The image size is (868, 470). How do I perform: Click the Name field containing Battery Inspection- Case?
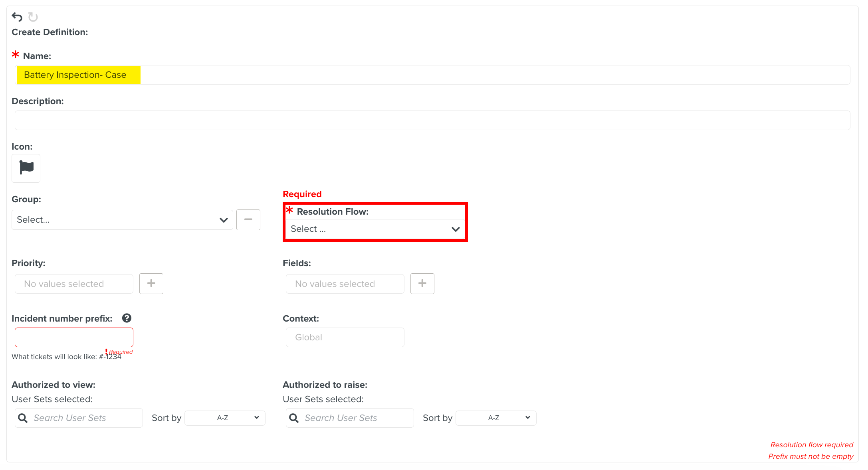coord(432,75)
